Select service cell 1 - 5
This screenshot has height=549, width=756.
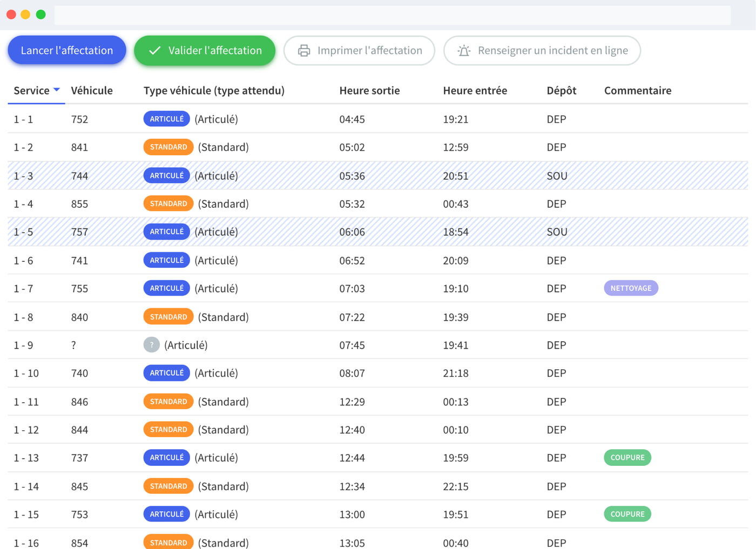click(x=23, y=232)
